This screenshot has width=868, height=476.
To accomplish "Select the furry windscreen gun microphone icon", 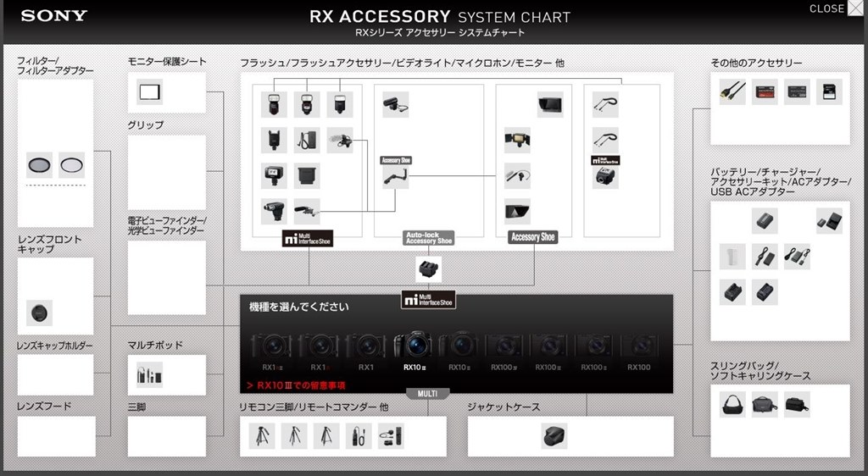I will (x=340, y=140).
